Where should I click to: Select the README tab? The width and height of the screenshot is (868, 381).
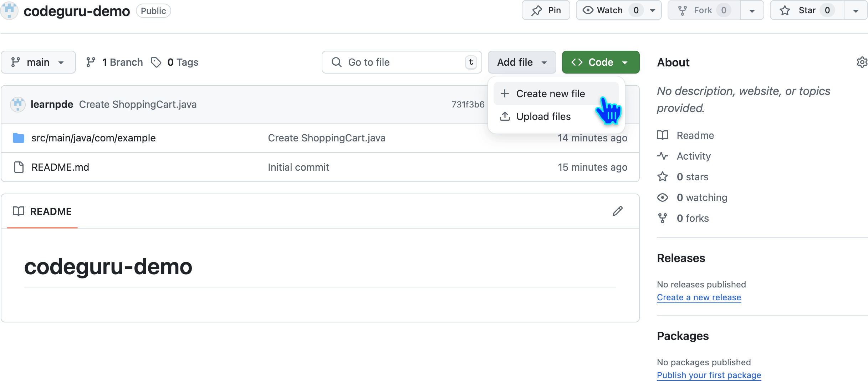(x=42, y=211)
